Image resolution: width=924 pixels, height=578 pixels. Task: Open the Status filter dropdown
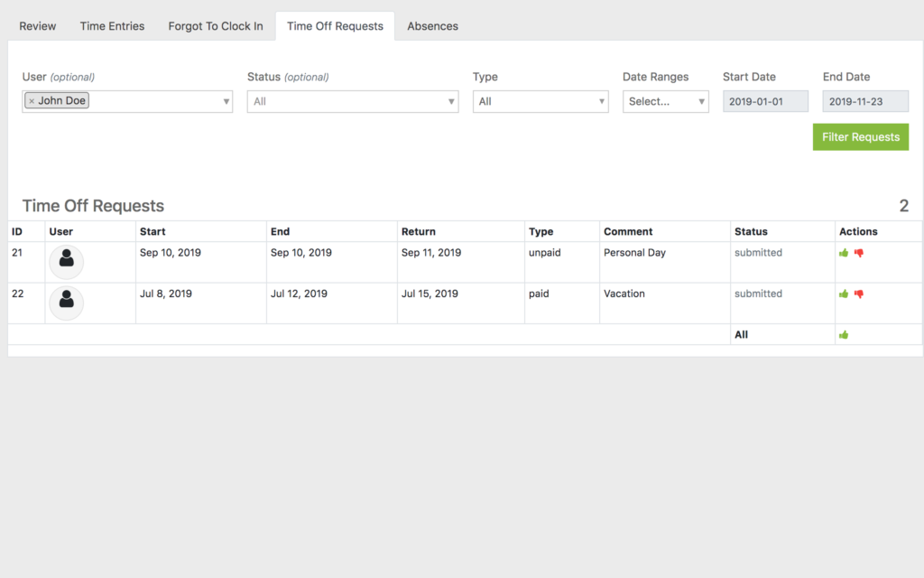click(352, 101)
